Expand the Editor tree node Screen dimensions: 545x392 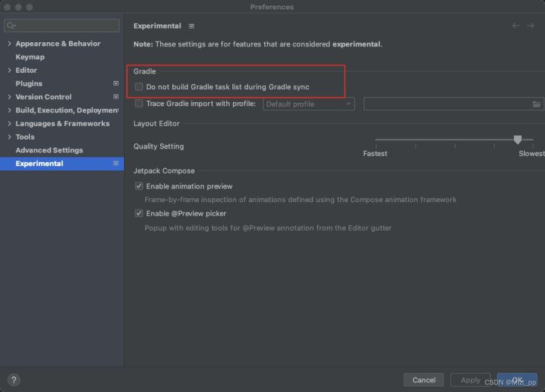tap(10, 70)
